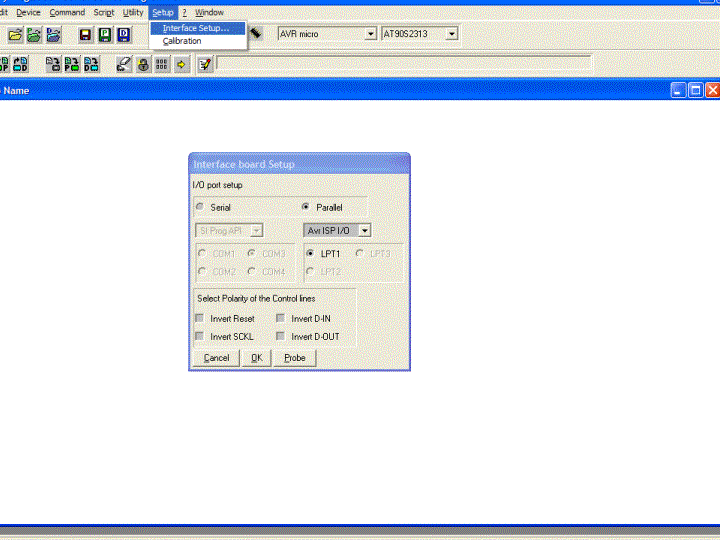This screenshot has height=540, width=720.
Task: Expand the AVR micro device family dropdown
Action: (x=371, y=34)
